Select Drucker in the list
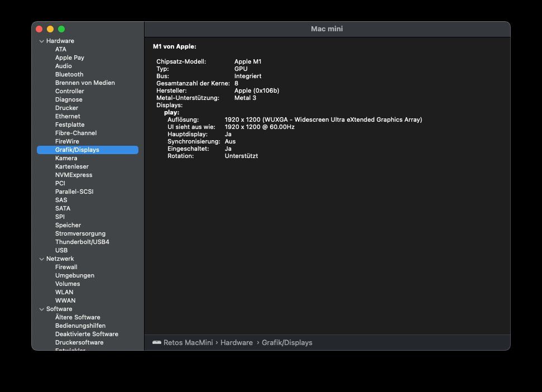This screenshot has width=542, height=392. point(66,108)
